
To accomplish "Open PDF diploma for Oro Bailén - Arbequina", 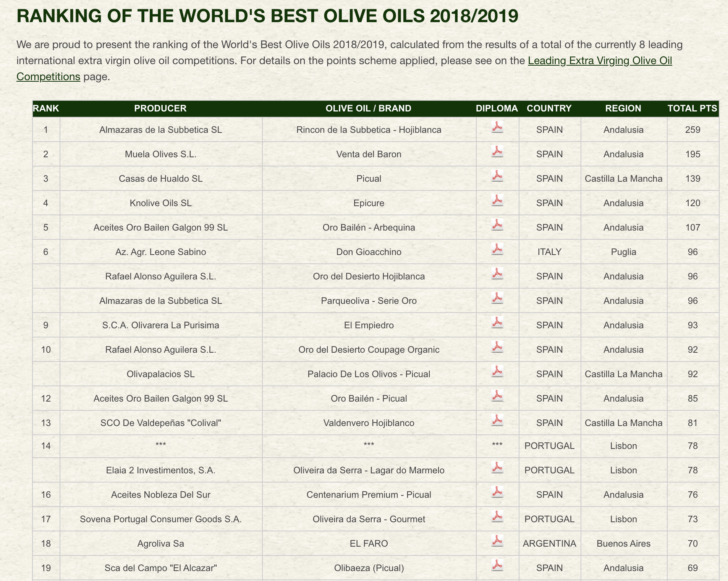I will pyautogui.click(x=497, y=224).
